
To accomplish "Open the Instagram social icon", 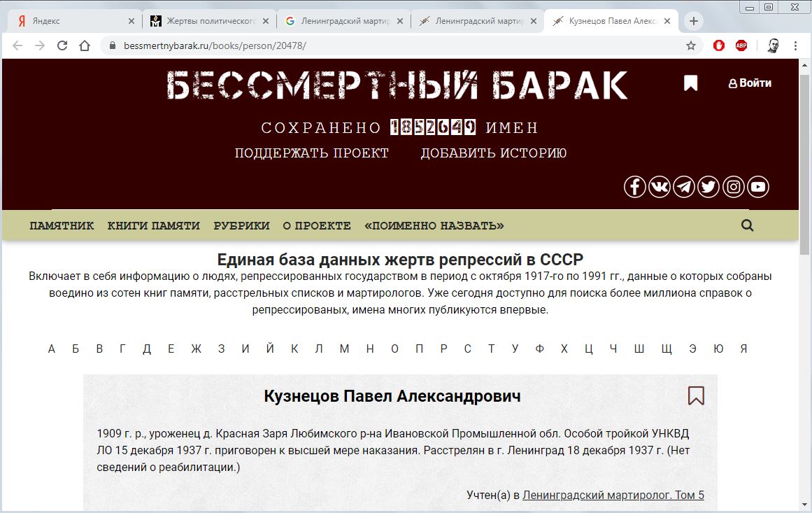I will click(x=733, y=186).
